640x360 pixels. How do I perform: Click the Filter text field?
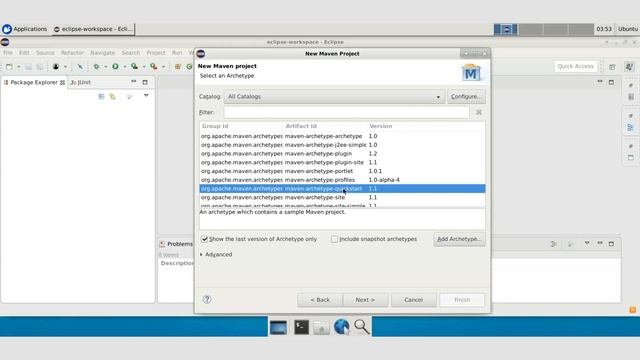pyautogui.click(x=346, y=112)
